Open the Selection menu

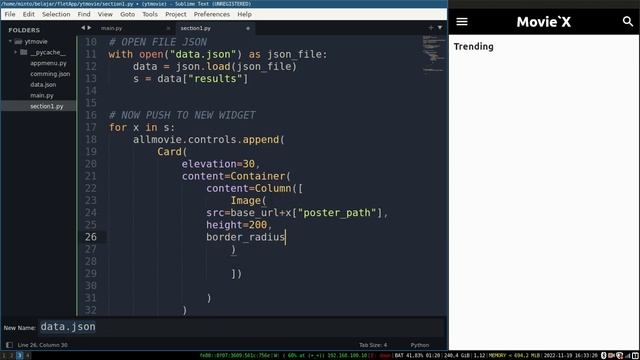[56, 14]
